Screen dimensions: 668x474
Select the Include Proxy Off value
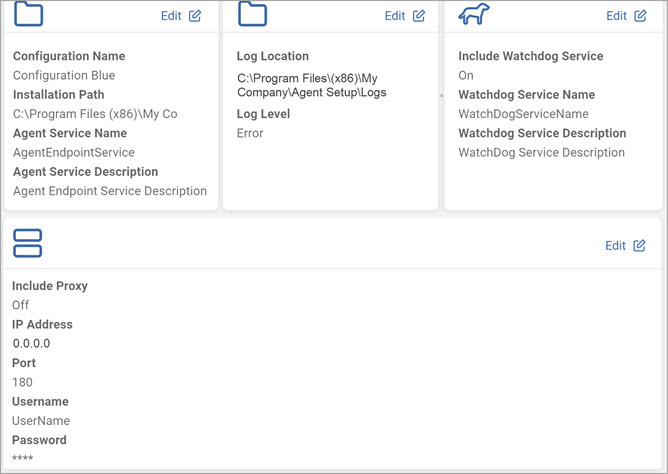[x=20, y=305]
